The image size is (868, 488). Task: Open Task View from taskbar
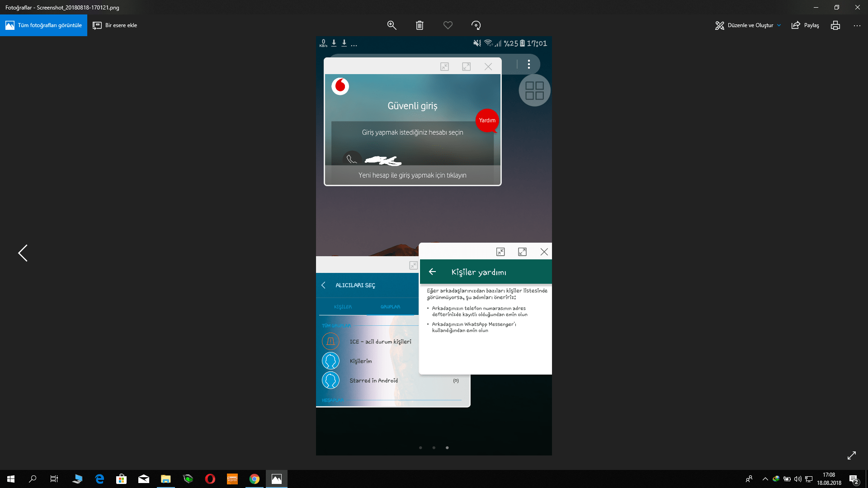(54, 479)
